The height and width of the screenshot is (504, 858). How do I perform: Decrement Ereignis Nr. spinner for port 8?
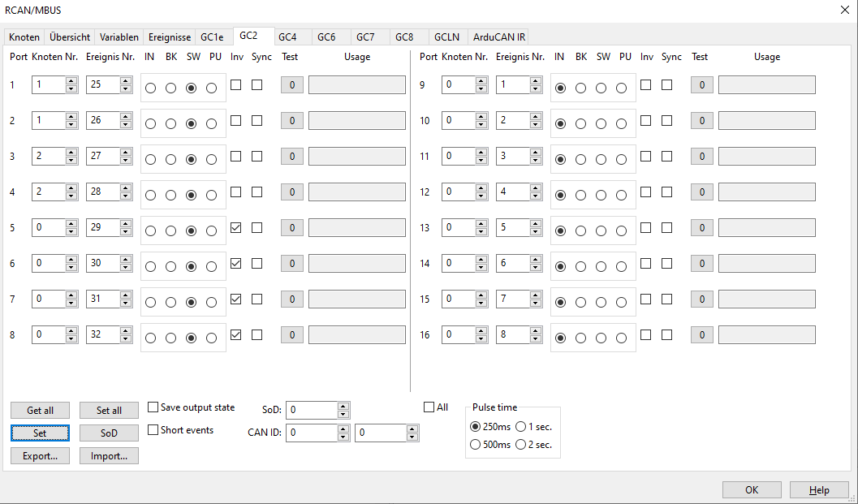click(x=125, y=338)
